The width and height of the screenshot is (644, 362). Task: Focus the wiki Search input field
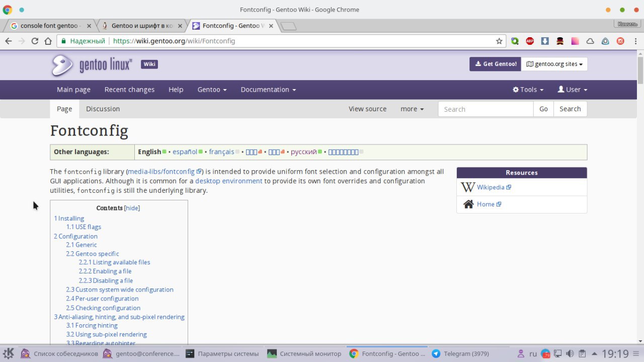(x=486, y=109)
